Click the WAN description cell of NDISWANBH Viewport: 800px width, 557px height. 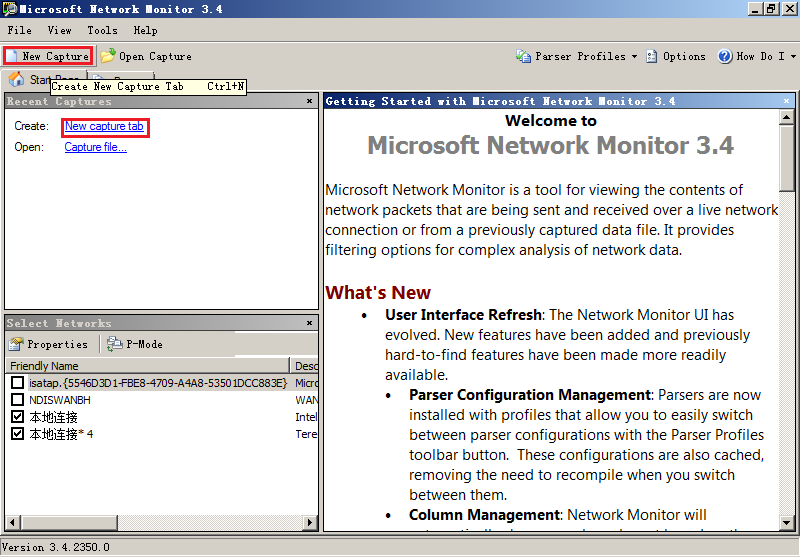[307, 400]
